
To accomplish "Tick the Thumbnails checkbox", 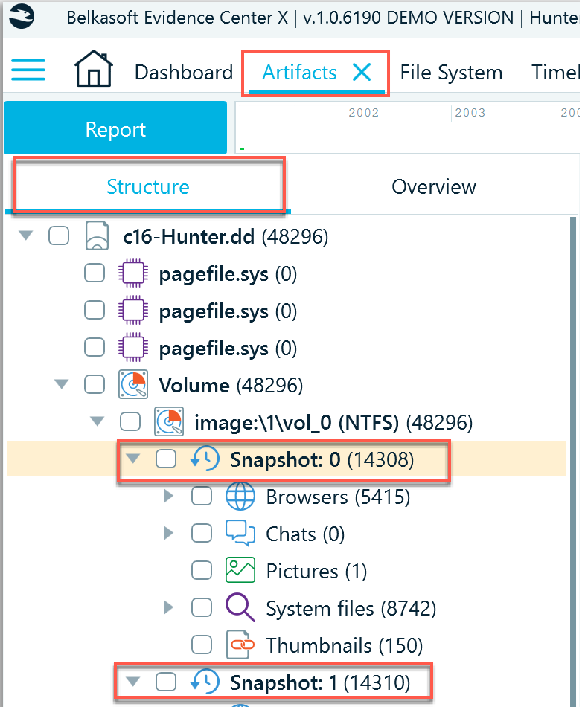I will coord(202,645).
